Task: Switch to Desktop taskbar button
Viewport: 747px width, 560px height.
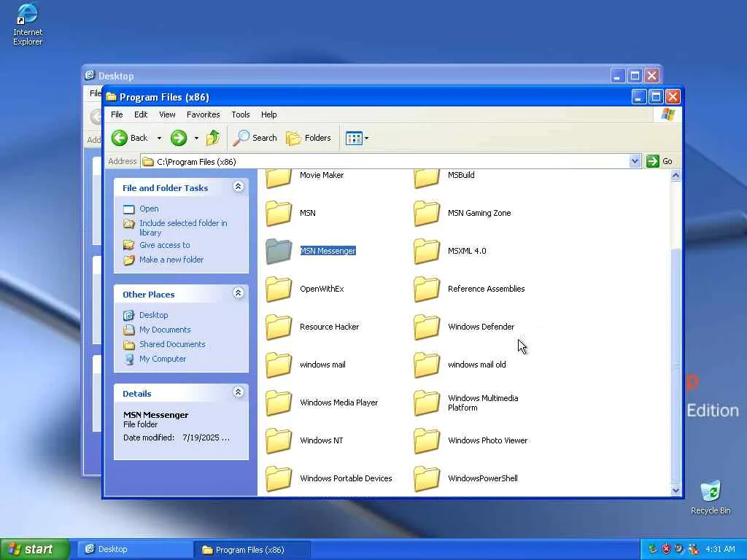Action: [135, 550]
